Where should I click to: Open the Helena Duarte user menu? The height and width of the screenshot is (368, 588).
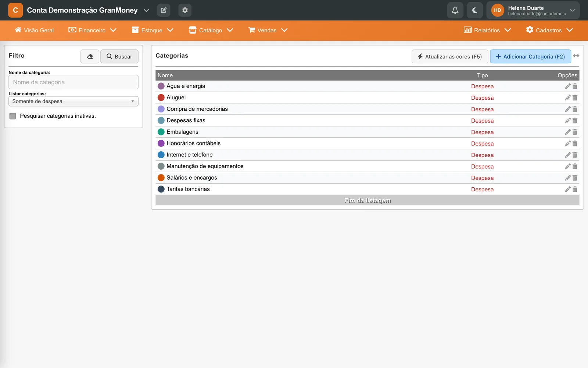533,10
